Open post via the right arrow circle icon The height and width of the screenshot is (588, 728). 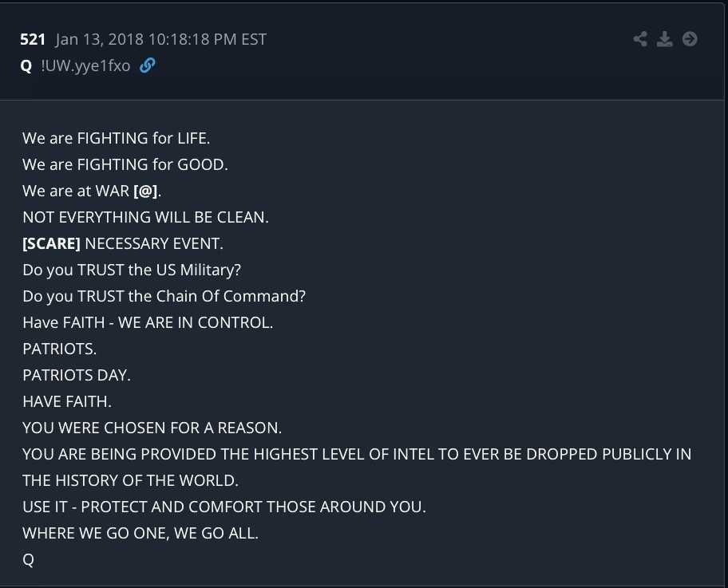click(690, 39)
